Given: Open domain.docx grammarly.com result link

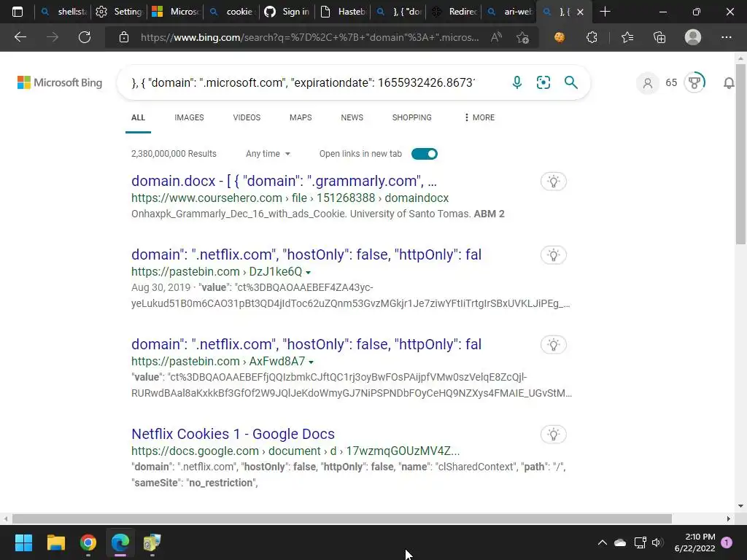Looking at the screenshot, I should tap(284, 181).
